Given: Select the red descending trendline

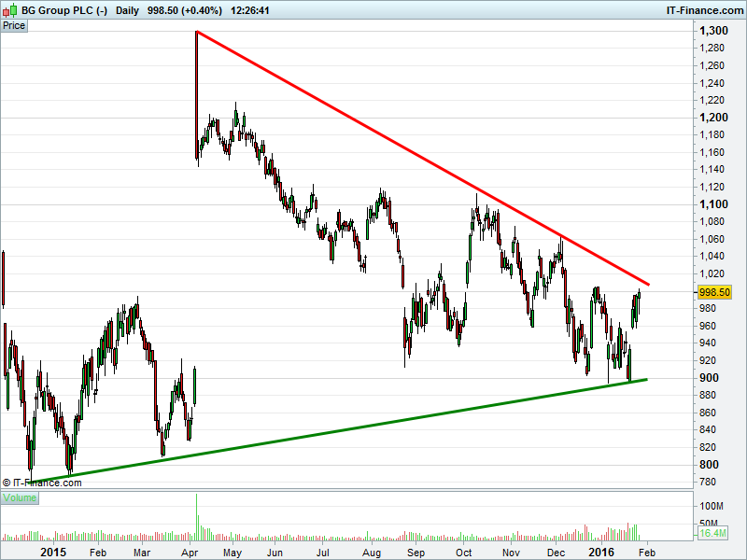Looking at the screenshot, I should (420, 158).
